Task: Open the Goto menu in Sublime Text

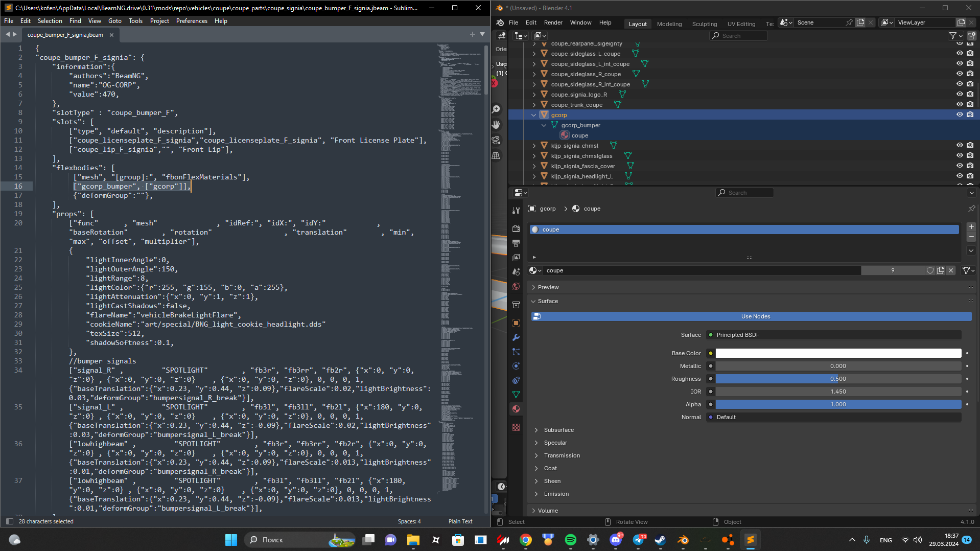Action: coord(115,21)
